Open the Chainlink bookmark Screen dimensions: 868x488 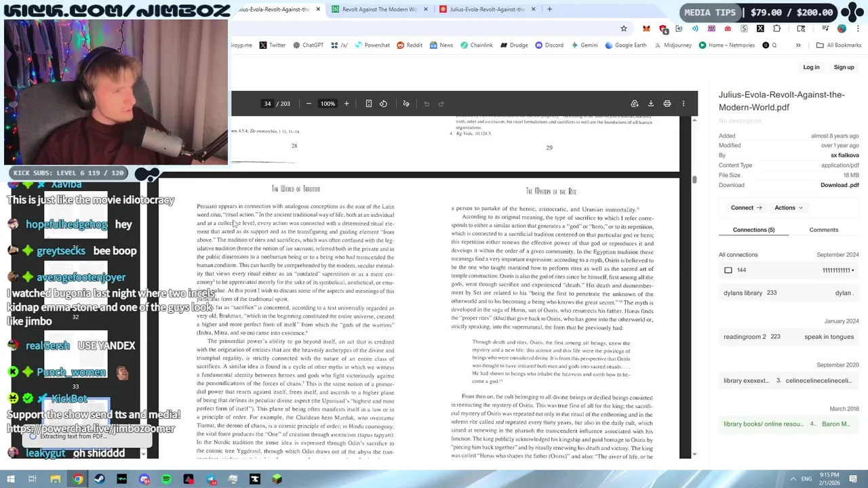click(x=477, y=45)
